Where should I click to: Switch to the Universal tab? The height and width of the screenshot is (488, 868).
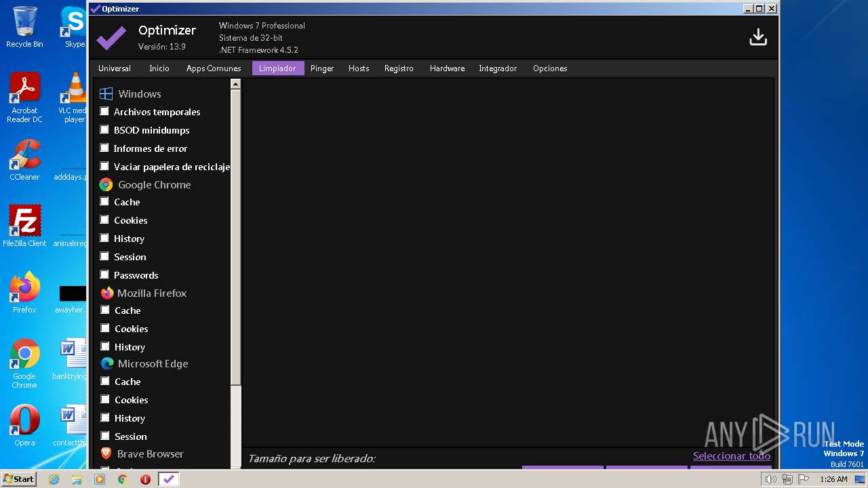(x=115, y=68)
